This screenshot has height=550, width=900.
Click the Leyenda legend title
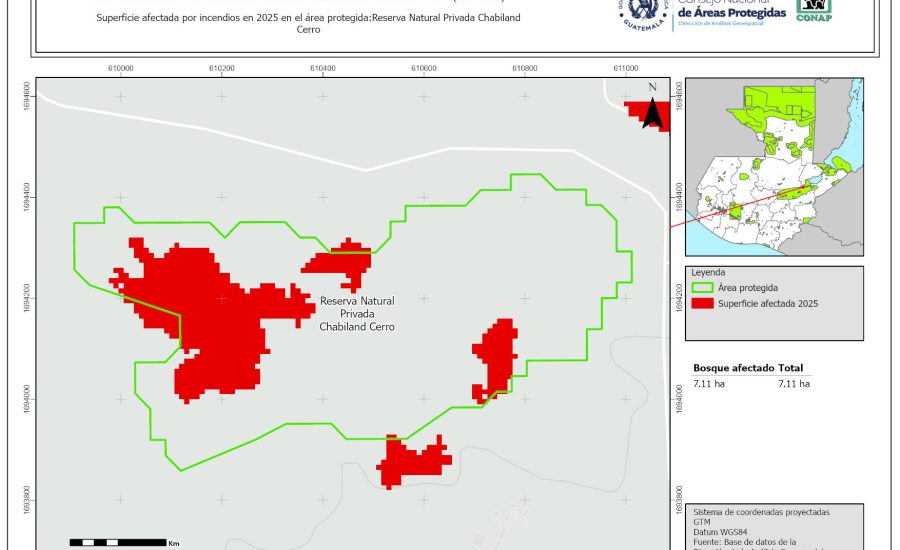pos(708,271)
